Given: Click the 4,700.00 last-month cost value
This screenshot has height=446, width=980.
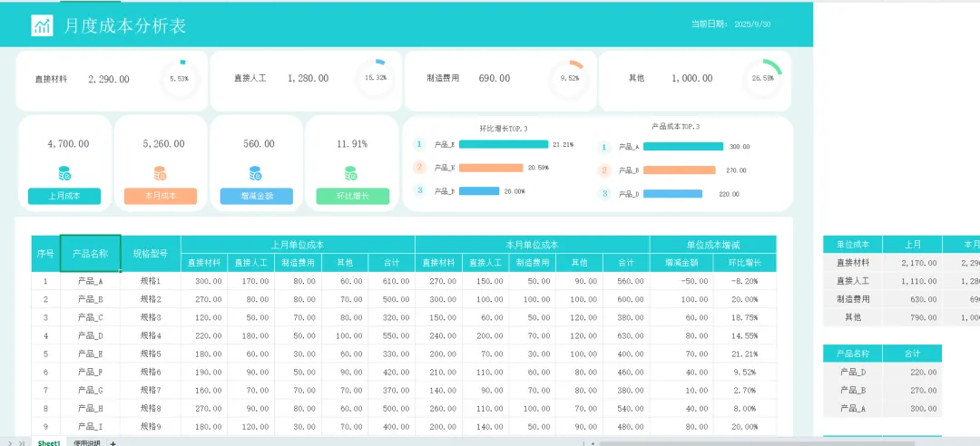Looking at the screenshot, I should click(68, 143).
